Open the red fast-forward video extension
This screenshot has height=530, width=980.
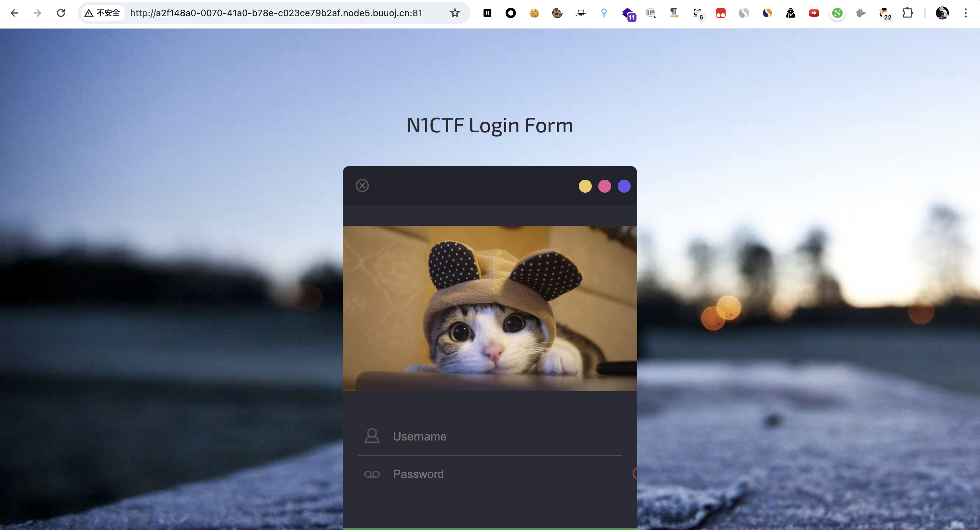click(x=814, y=13)
